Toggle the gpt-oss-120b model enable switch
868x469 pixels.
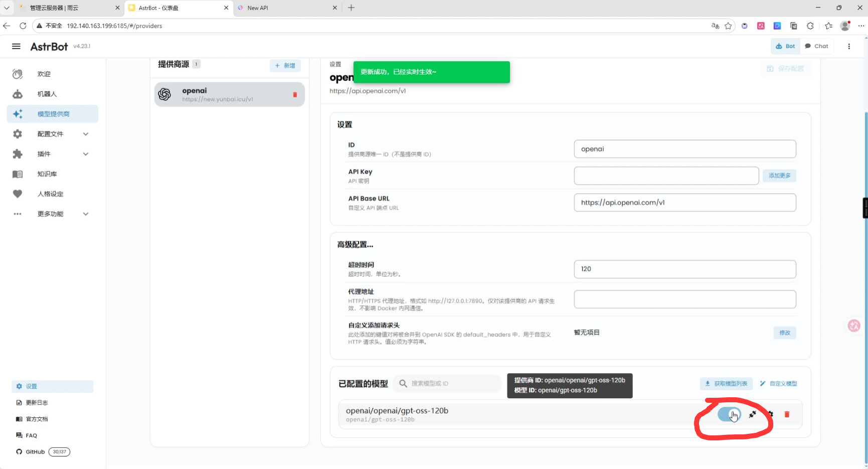[x=728, y=414]
